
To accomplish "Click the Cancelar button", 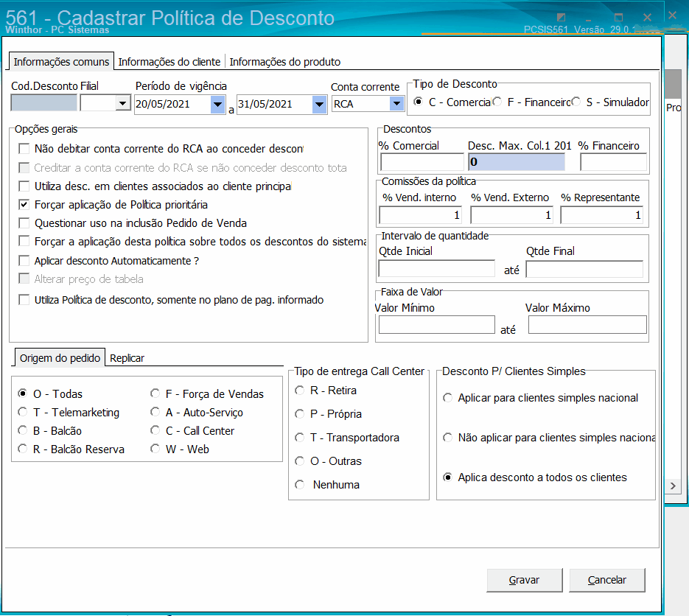I will pyautogui.click(x=606, y=580).
